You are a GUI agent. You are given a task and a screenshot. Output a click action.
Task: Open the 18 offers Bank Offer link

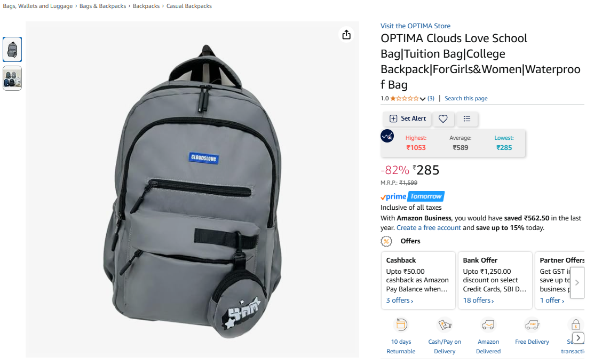(x=478, y=300)
